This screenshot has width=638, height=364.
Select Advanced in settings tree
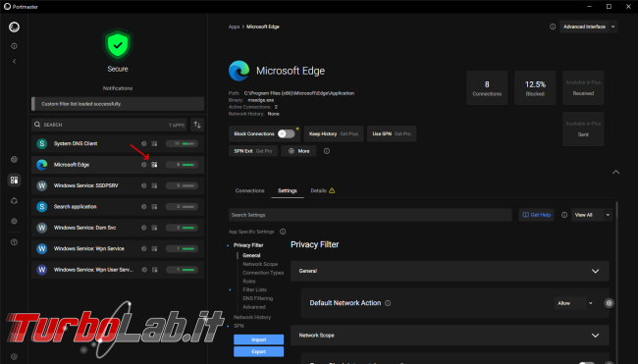coord(254,307)
